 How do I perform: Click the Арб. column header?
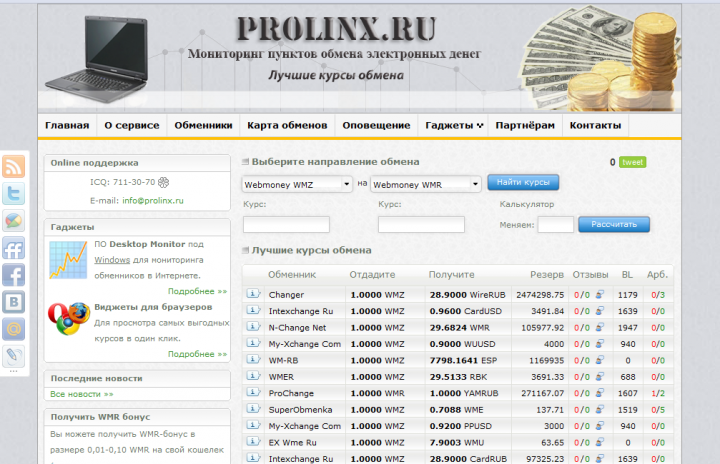(x=657, y=275)
